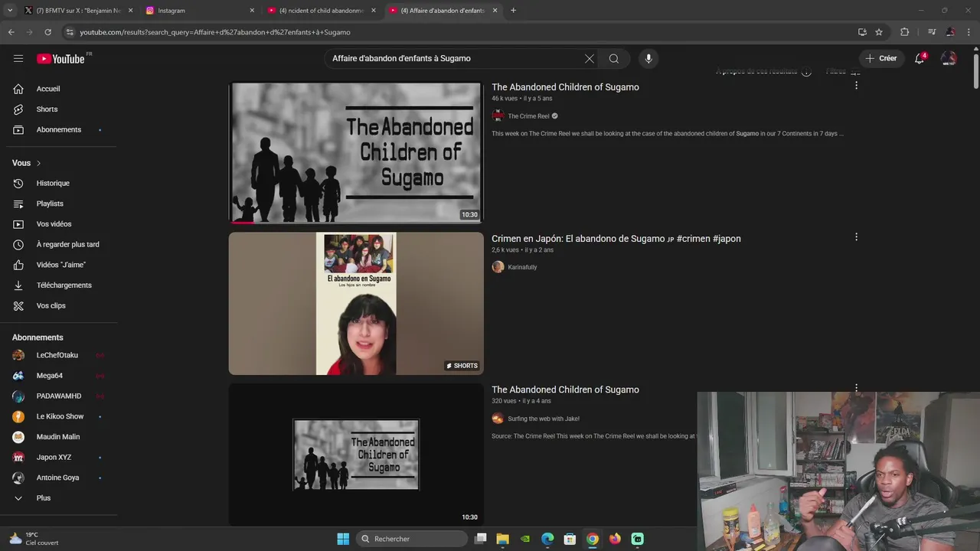Switch to ncident of child abandonment tab

pyautogui.click(x=322, y=11)
